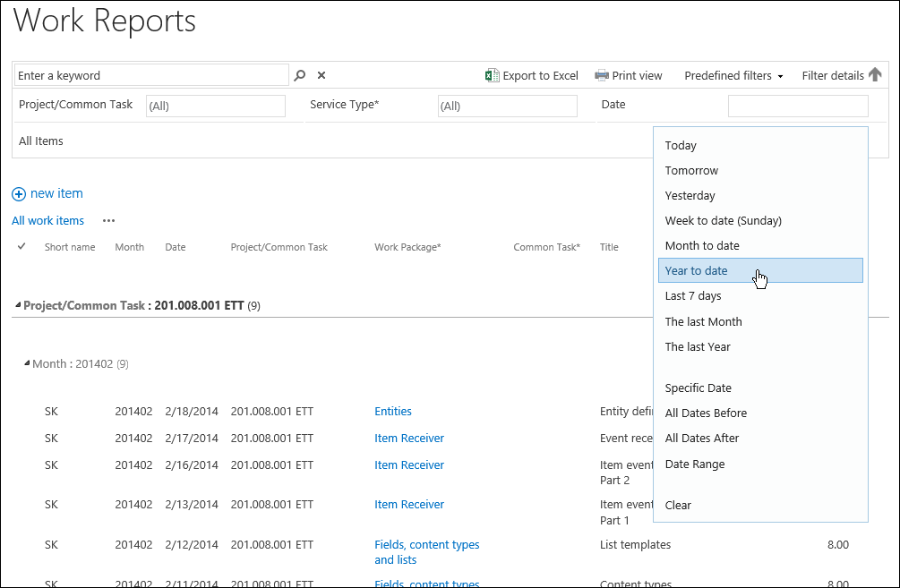Open the Entities work package link
The height and width of the screenshot is (588, 900).
pos(393,412)
